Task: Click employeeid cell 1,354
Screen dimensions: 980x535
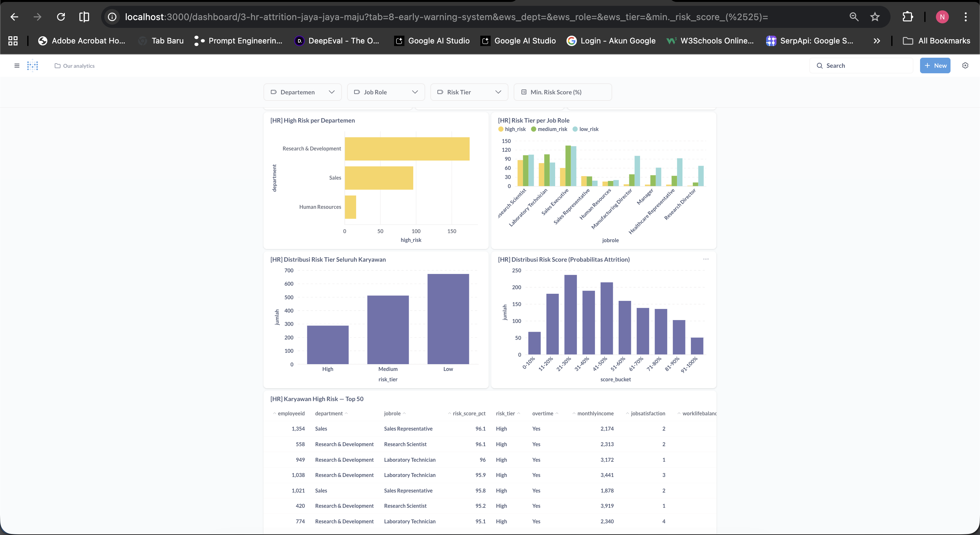Action: tap(298, 429)
